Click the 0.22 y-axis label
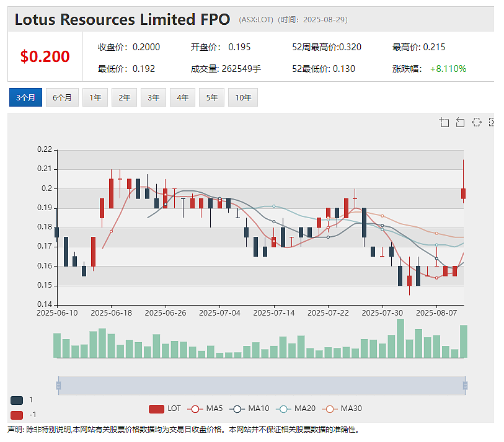This screenshot has width=504, height=442. (x=45, y=149)
